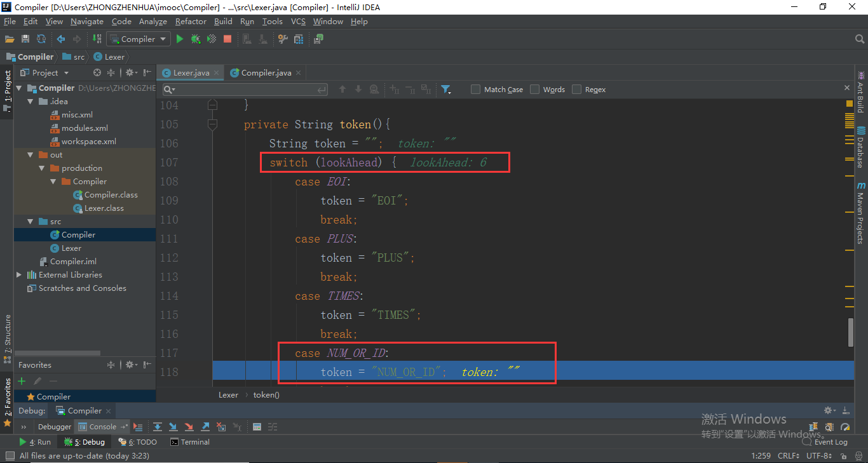Open the Compiler run configuration dropdown

138,39
